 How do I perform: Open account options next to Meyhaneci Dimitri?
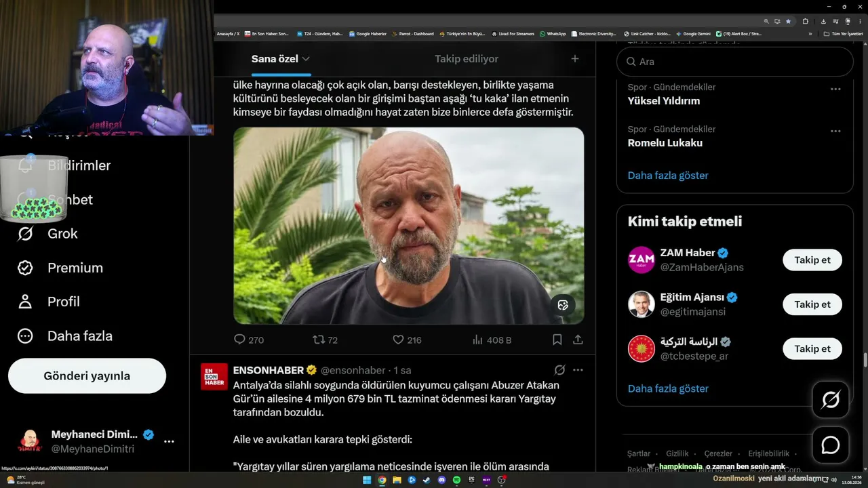169,441
